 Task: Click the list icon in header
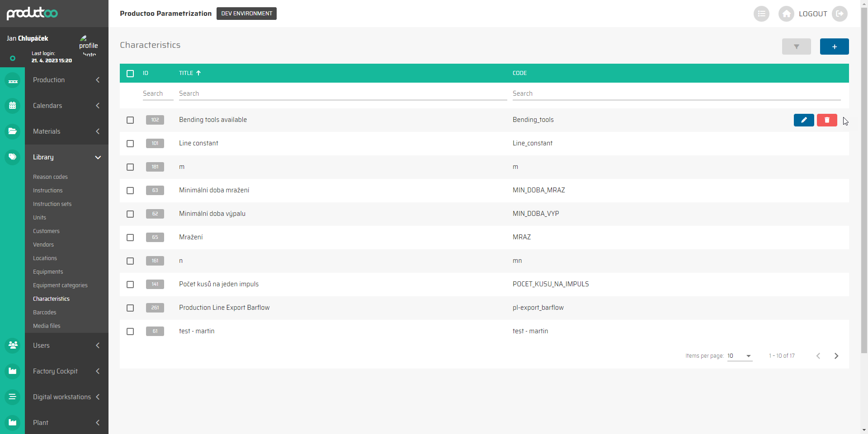point(761,14)
